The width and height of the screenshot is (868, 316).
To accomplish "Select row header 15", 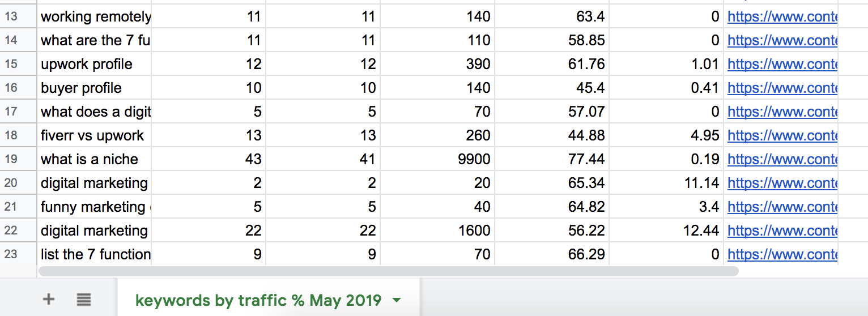I will tap(11, 64).
